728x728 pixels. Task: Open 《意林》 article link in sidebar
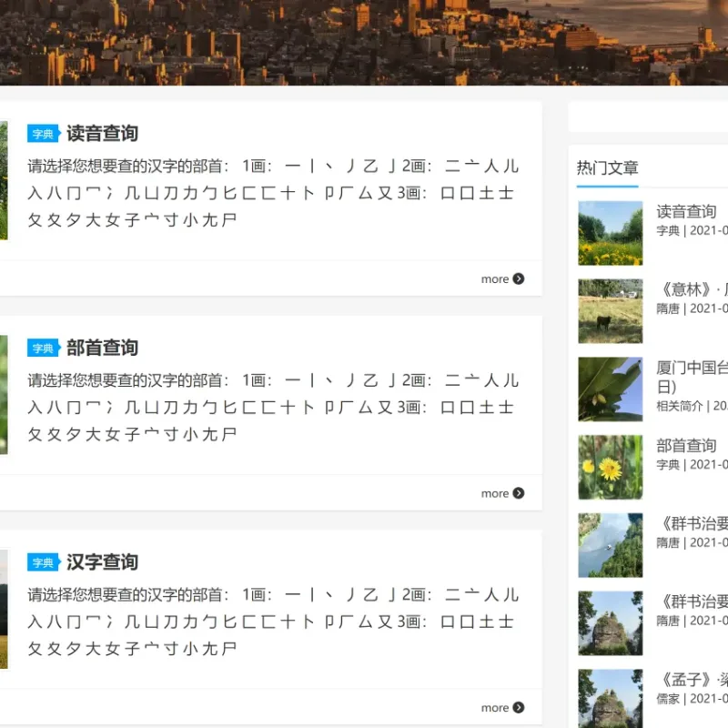(x=693, y=289)
